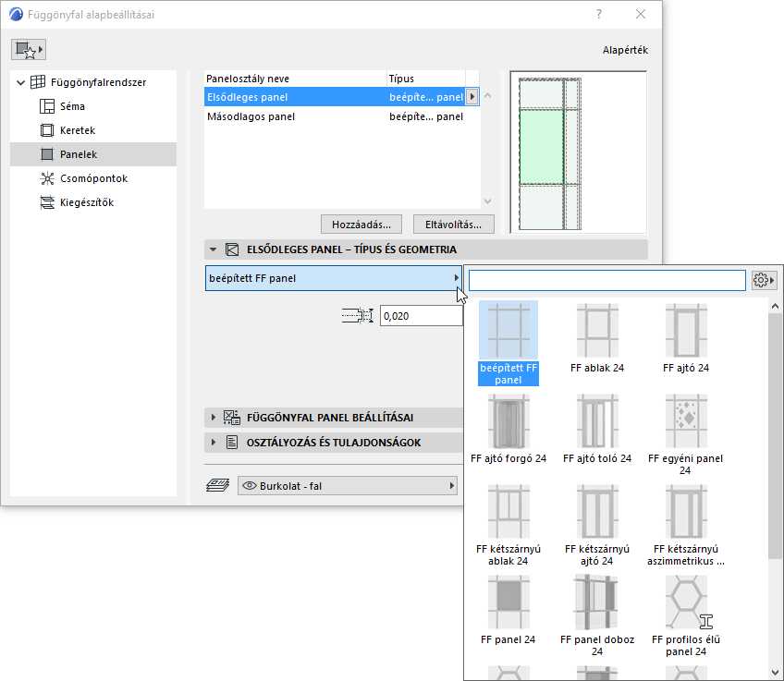
Task: Click the Osztályozás és tulajdonságok section icon
Action: (x=231, y=443)
